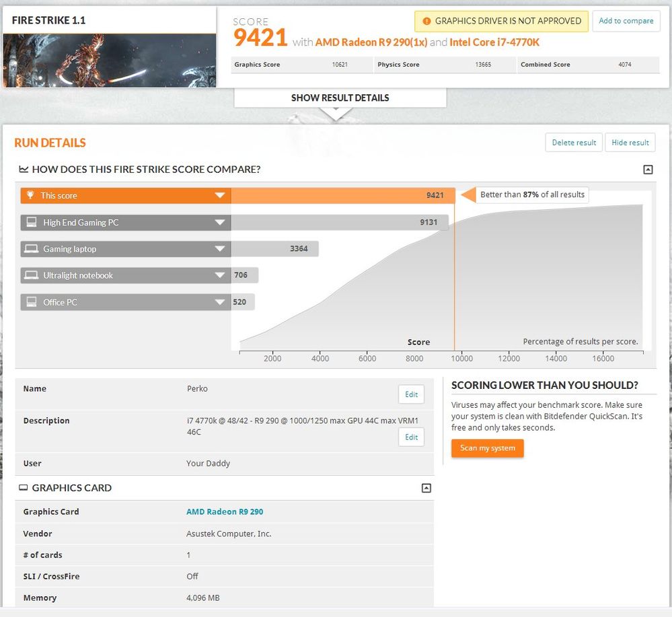Click the High End Gaming PC bar value 9131

(x=428, y=222)
